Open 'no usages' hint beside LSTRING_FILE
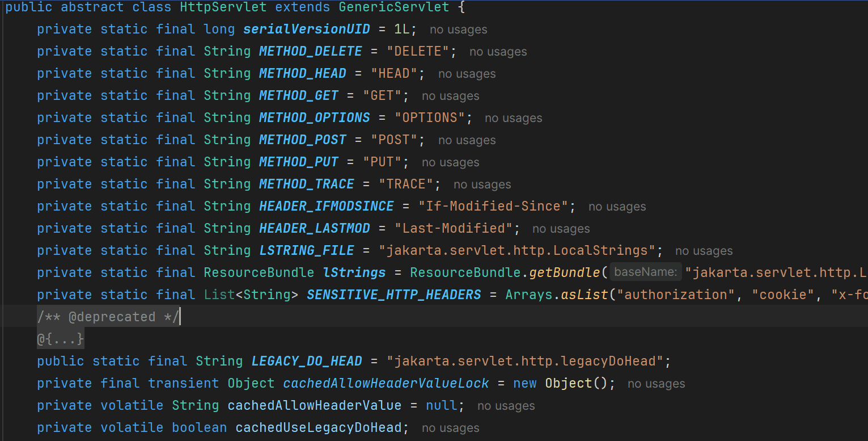Screen dimensions: 868x441 (704, 251)
